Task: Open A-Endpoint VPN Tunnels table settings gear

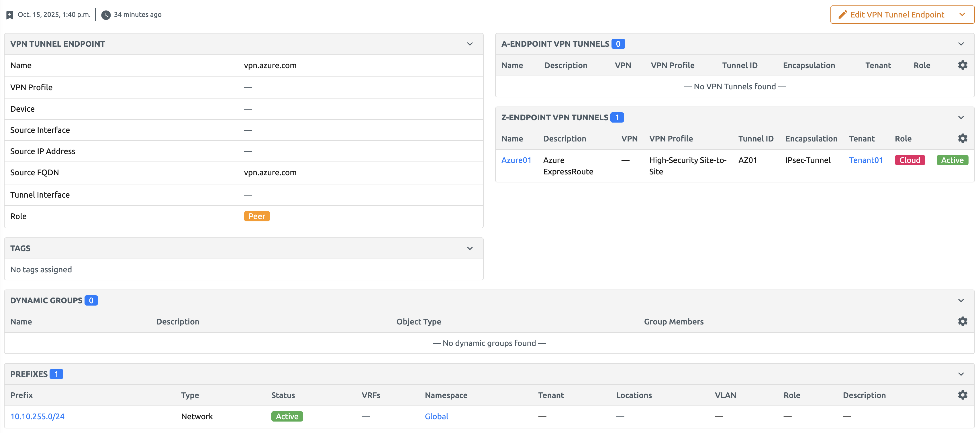Action: click(963, 65)
